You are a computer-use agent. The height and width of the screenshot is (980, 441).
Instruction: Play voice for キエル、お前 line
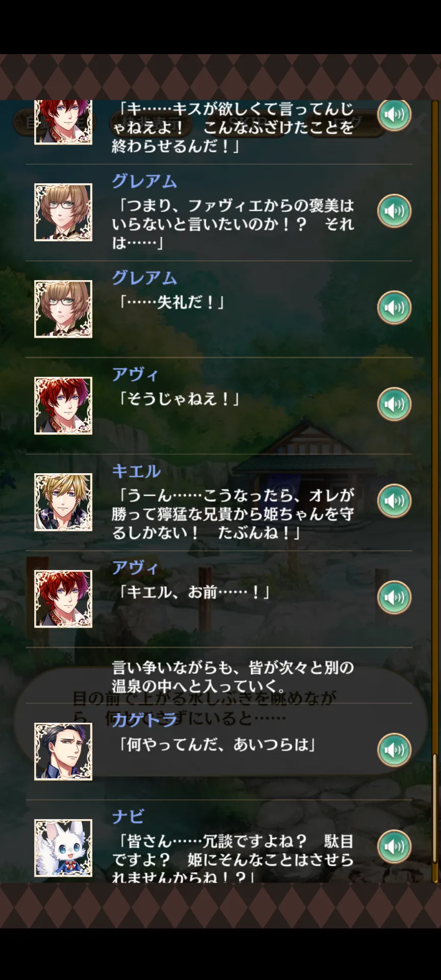394,597
